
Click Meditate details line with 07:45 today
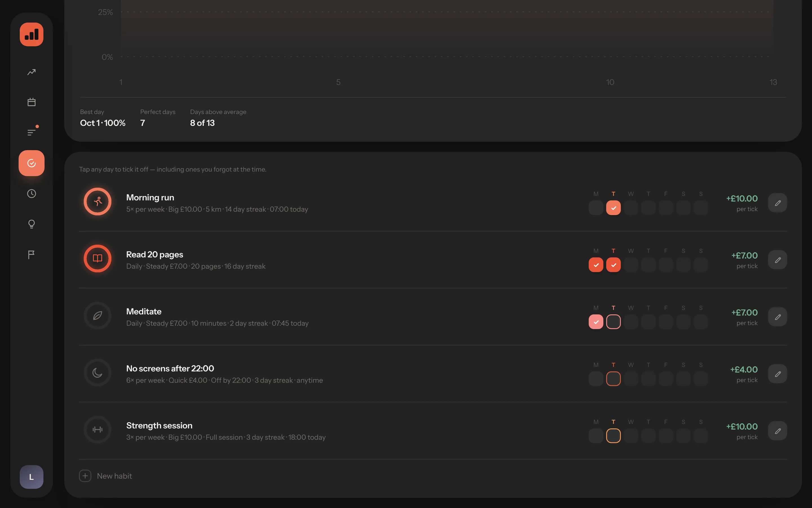pos(217,323)
